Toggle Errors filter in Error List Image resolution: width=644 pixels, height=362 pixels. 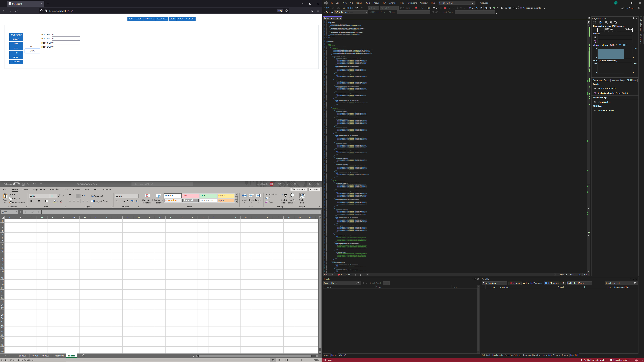tap(515, 283)
